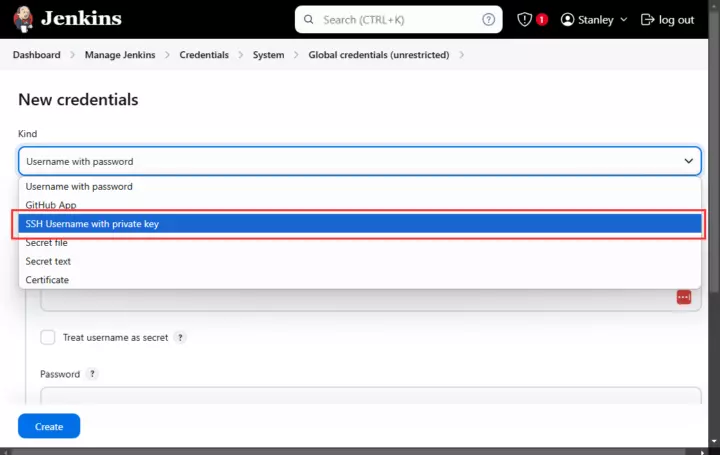Open the Dashboard breadcrumb chevron
720x455 pixels.
pos(73,55)
